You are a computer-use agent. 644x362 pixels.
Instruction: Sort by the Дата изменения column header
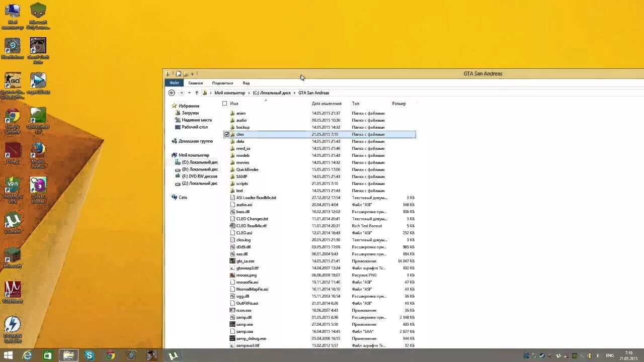[x=327, y=104]
